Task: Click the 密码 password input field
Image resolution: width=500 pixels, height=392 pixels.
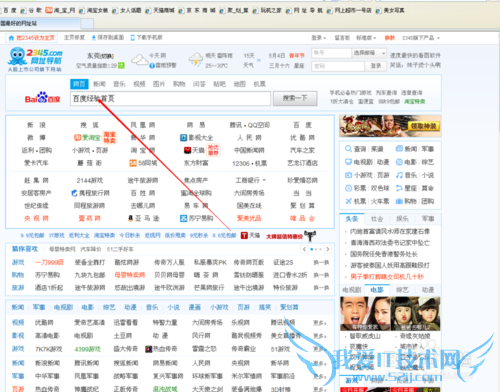Action: point(338,66)
